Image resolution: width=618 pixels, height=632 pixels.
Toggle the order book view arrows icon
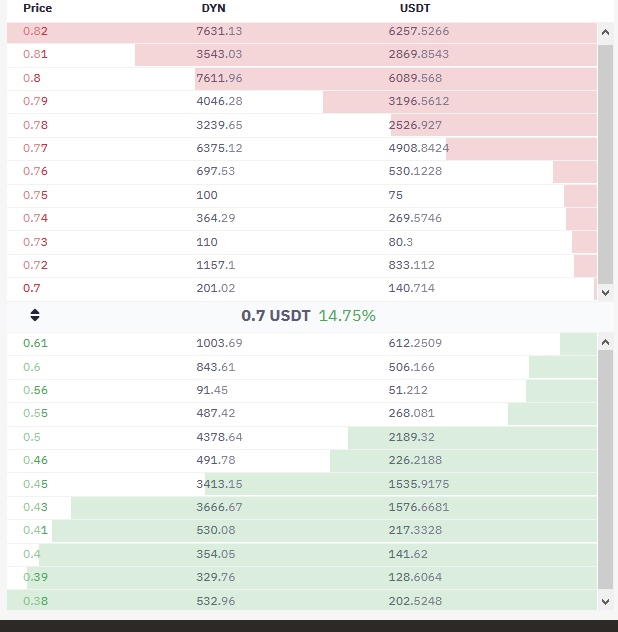coord(35,315)
